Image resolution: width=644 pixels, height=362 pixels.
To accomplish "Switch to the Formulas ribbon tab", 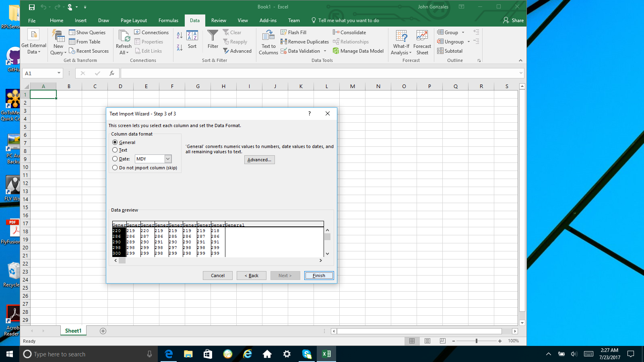I will (x=168, y=20).
